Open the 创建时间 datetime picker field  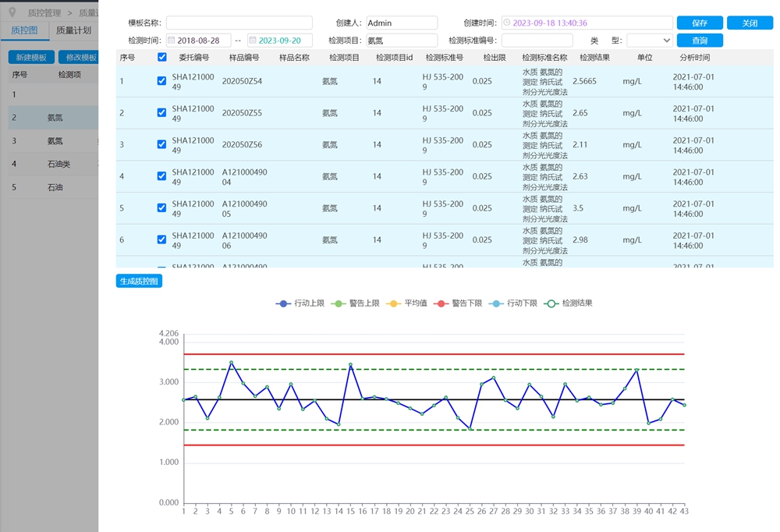(x=590, y=23)
